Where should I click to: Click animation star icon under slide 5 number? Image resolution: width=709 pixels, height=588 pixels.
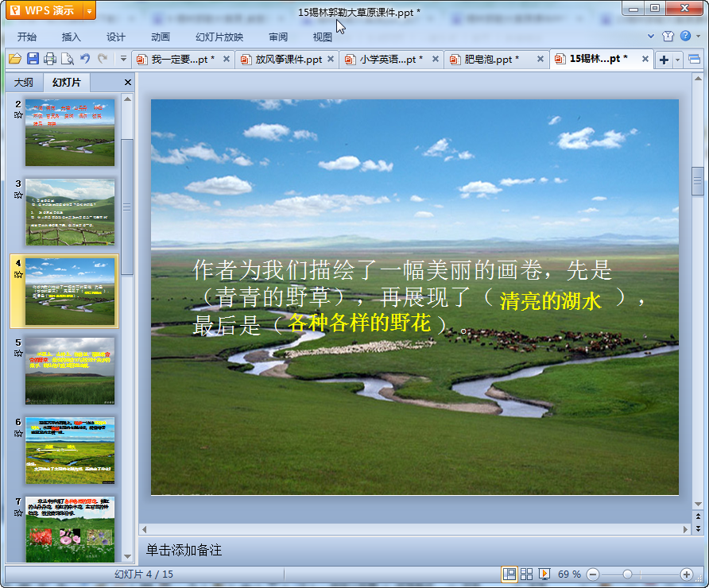(18, 354)
